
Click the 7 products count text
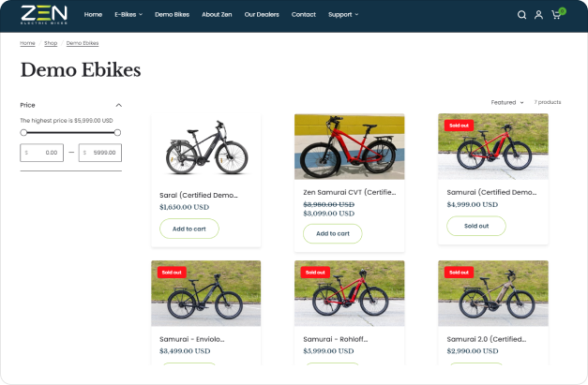[x=548, y=102]
